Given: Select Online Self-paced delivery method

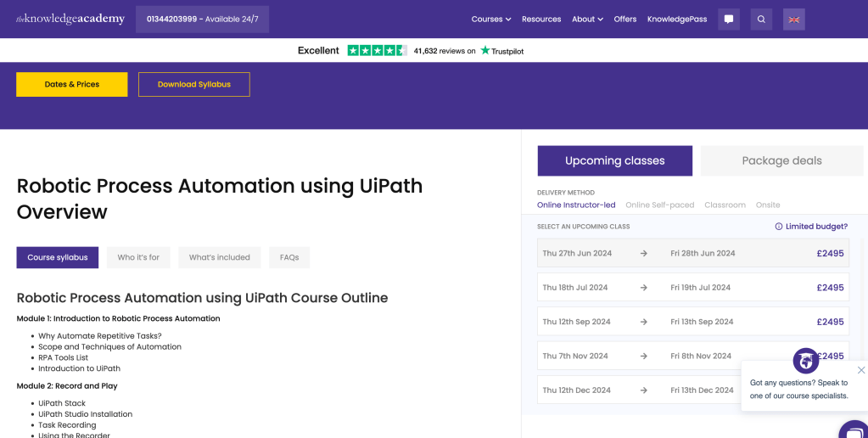Looking at the screenshot, I should click(x=660, y=205).
